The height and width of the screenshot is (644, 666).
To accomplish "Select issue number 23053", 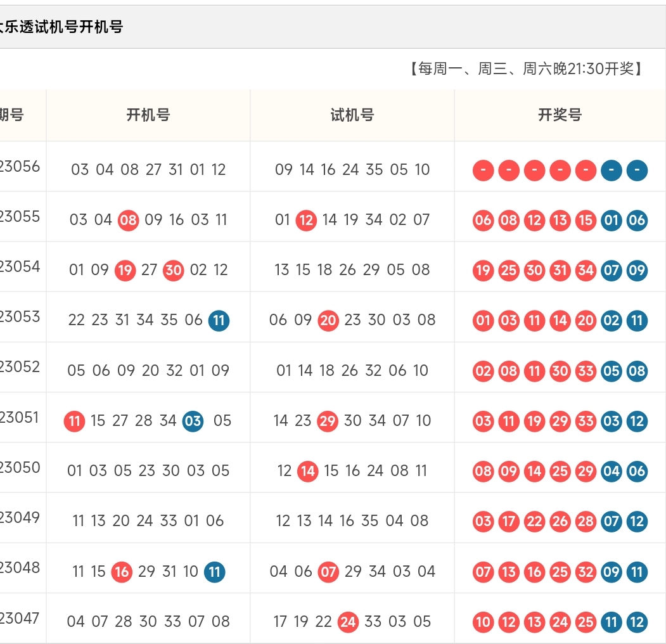I will (x=20, y=316).
